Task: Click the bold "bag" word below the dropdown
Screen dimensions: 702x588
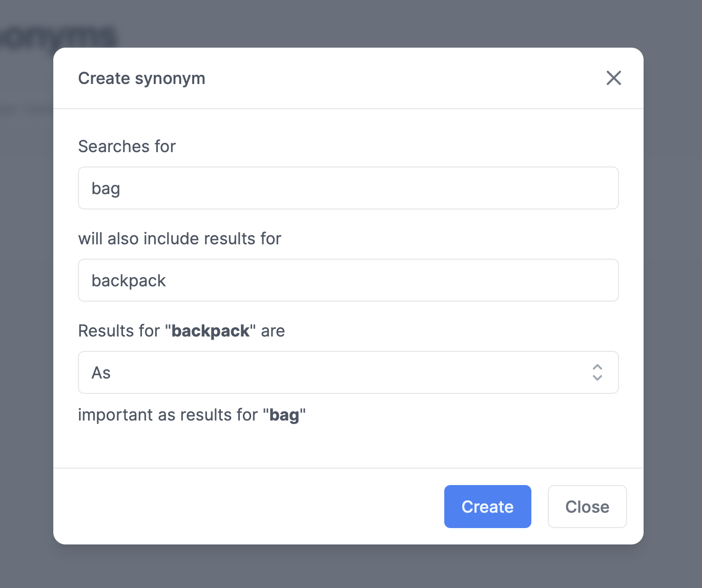Action: click(284, 415)
